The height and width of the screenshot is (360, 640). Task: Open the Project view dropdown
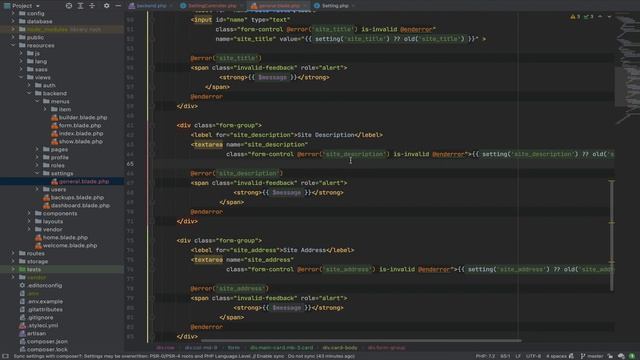pyautogui.click(x=22, y=6)
